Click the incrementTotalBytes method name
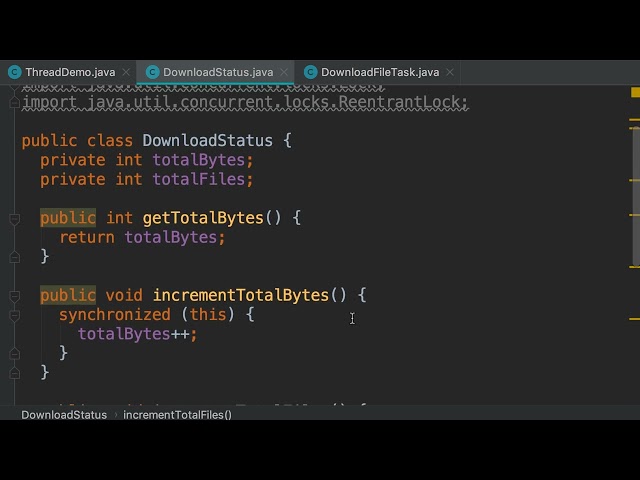Screen dimensions: 640x480 click(x=241, y=295)
